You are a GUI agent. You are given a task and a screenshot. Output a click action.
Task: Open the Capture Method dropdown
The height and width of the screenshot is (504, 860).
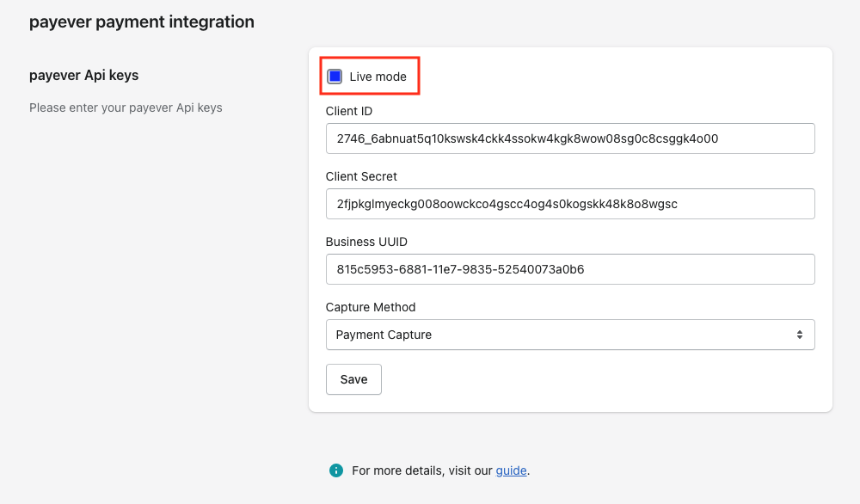(x=570, y=335)
